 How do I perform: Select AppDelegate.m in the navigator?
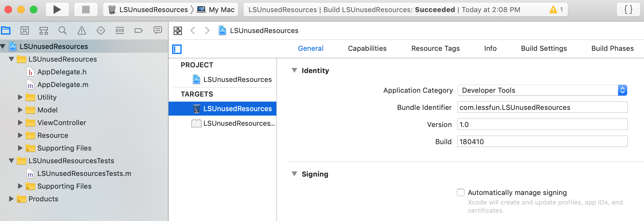tap(63, 84)
